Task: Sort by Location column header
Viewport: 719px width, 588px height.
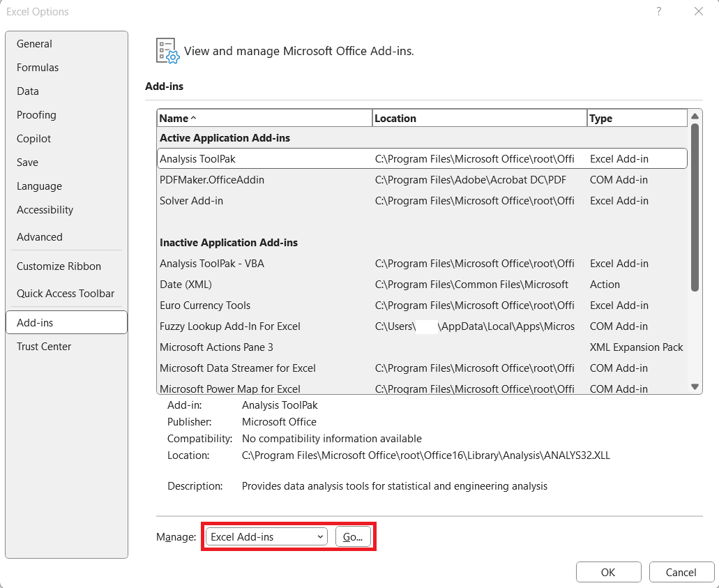Action: click(480, 119)
